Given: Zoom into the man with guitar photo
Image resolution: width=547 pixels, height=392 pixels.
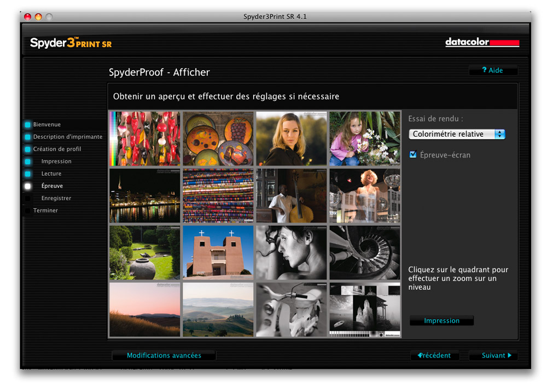Looking at the screenshot, I should pos(292,196).
